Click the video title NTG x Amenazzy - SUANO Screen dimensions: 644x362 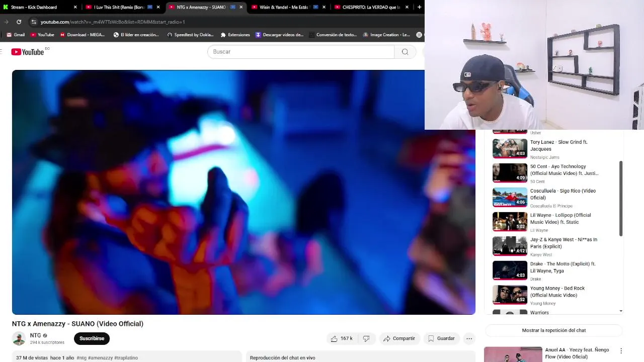pyautogui.click(x=77, y=324)
